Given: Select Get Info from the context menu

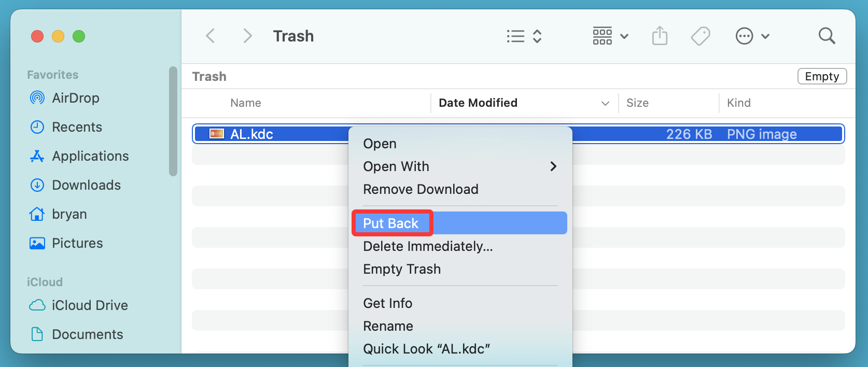Looking at the screenshot, I should point(460,303).
